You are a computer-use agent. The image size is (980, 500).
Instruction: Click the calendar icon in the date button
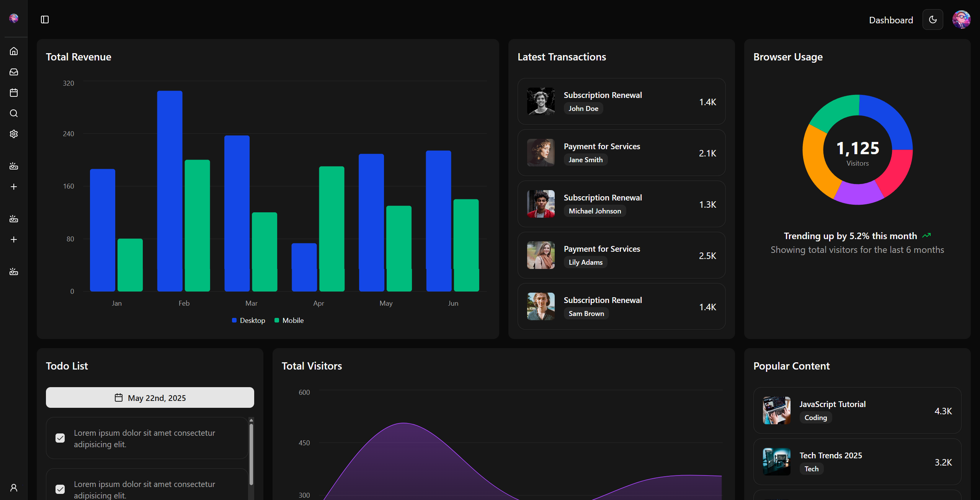click(119, 397)
